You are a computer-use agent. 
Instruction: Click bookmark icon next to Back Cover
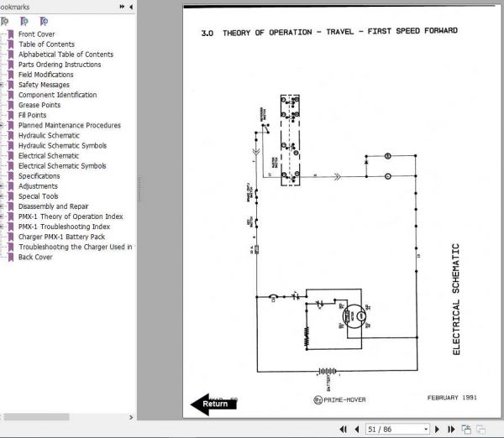[11, 257]
